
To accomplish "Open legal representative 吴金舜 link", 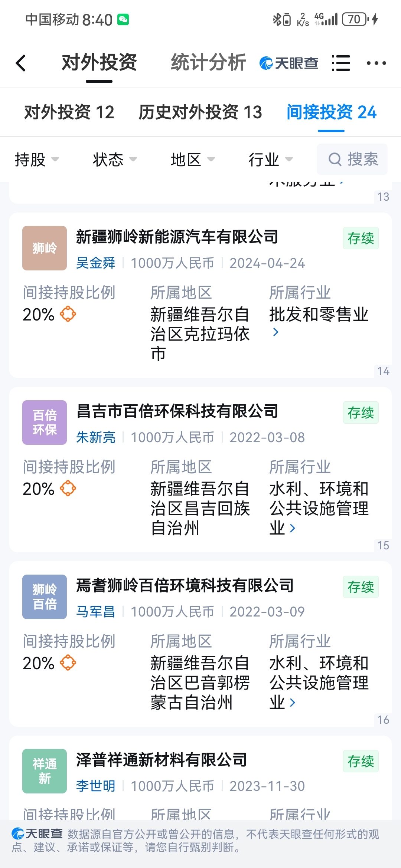I will pos(96,263).
